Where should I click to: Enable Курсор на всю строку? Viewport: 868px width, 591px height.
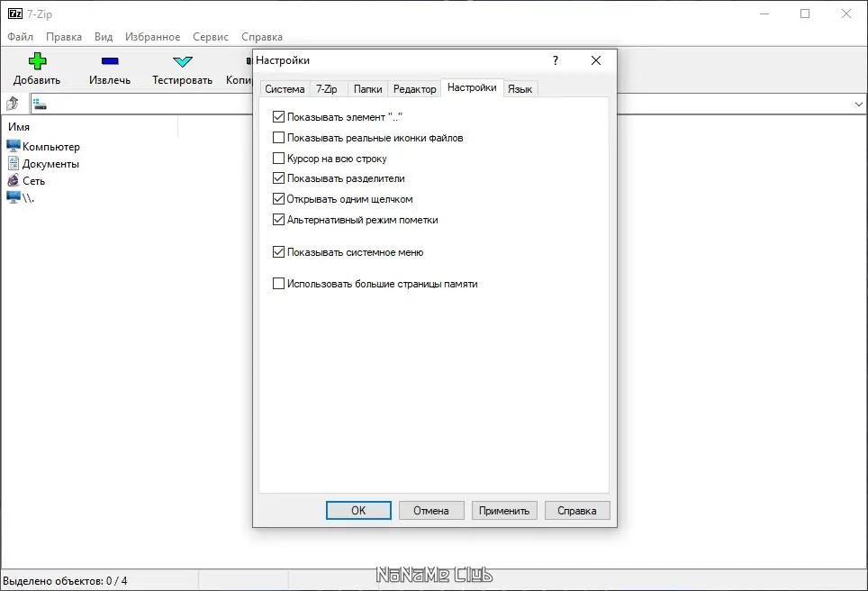pos(278,159)
